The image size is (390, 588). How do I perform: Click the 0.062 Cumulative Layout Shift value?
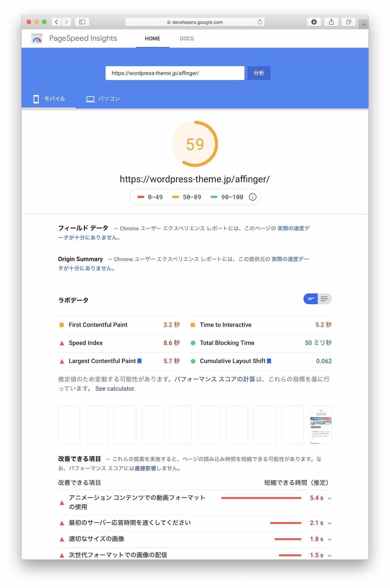pos(324,361)
